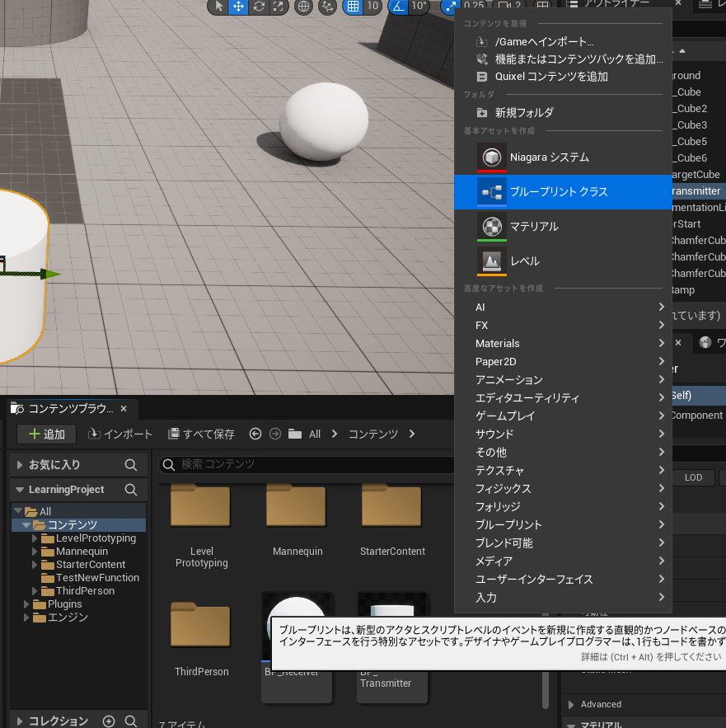The width and height of the screenshot is (726, 728).
Task: Click the Niagara システム asset icon
Action: 492,157
